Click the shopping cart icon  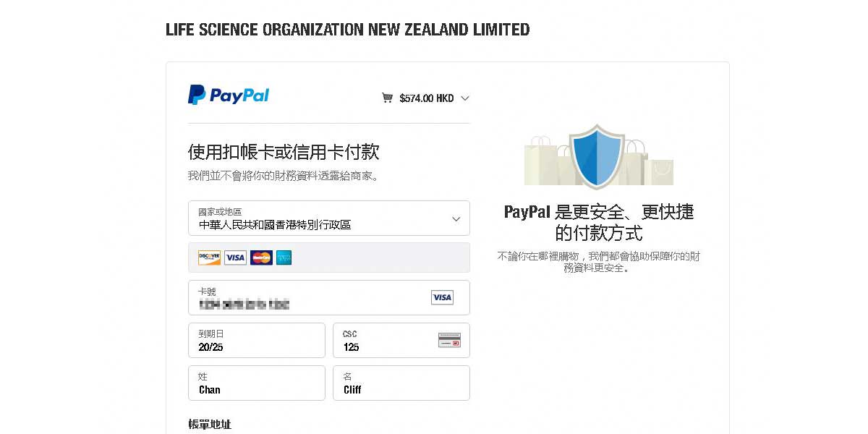388,98
